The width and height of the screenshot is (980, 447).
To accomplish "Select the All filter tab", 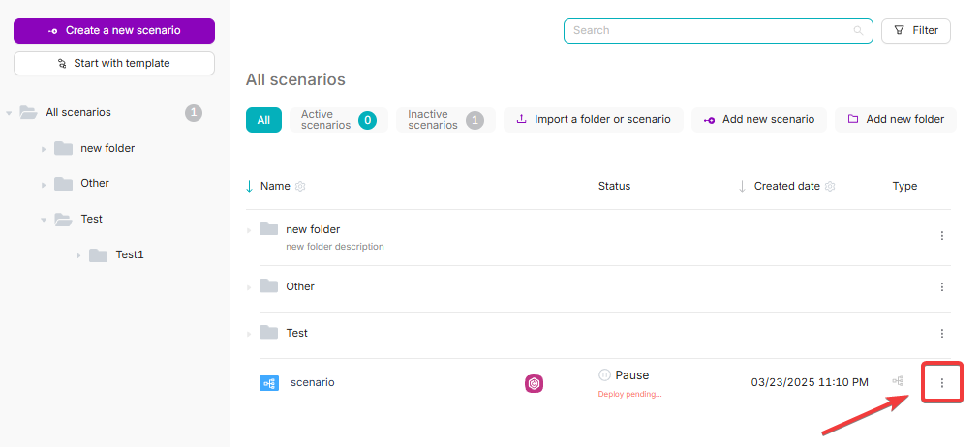I will (263, 120).
